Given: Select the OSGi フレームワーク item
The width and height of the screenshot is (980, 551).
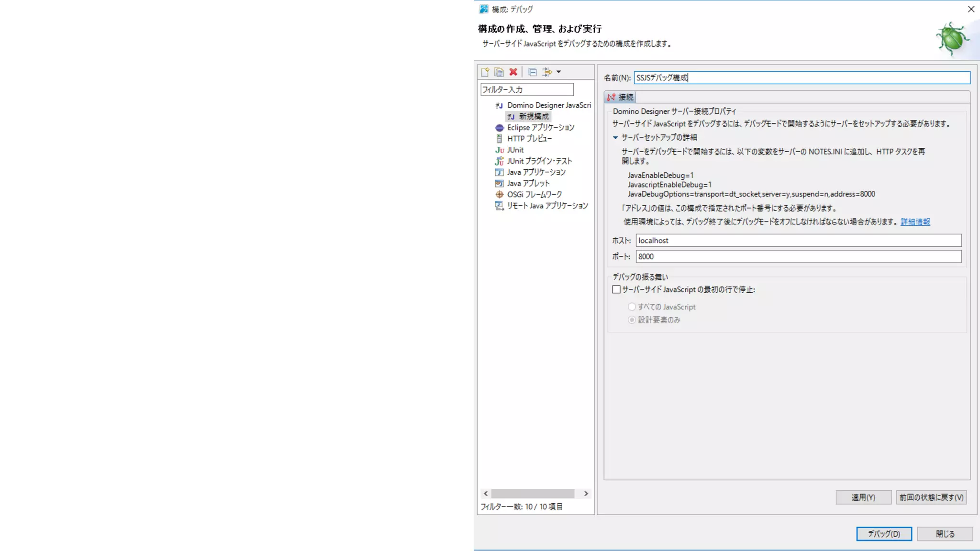Looking at the screenshot, I should pyautogui.click(x=534, y=195).
